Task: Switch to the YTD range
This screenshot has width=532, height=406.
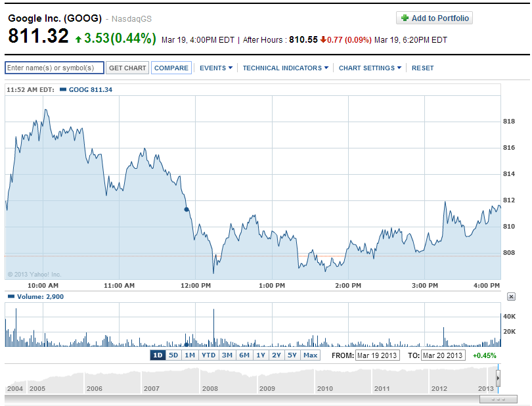Action: [208, 355]
